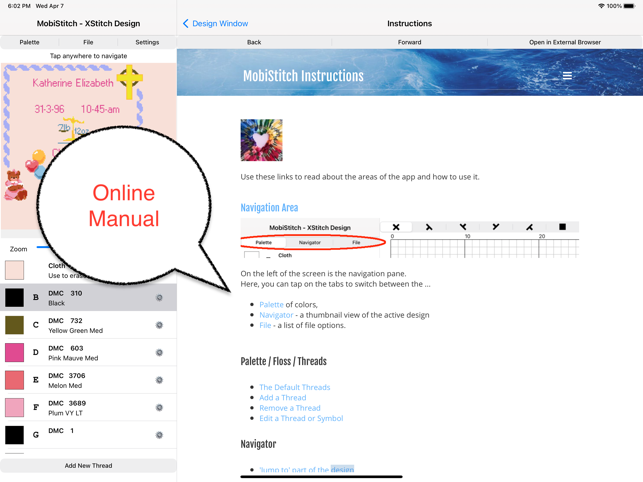Tap the gear icon for DMC 732
Image resolution: width=643 pixels, height=482 pixels.
click(x=159, y=325)
